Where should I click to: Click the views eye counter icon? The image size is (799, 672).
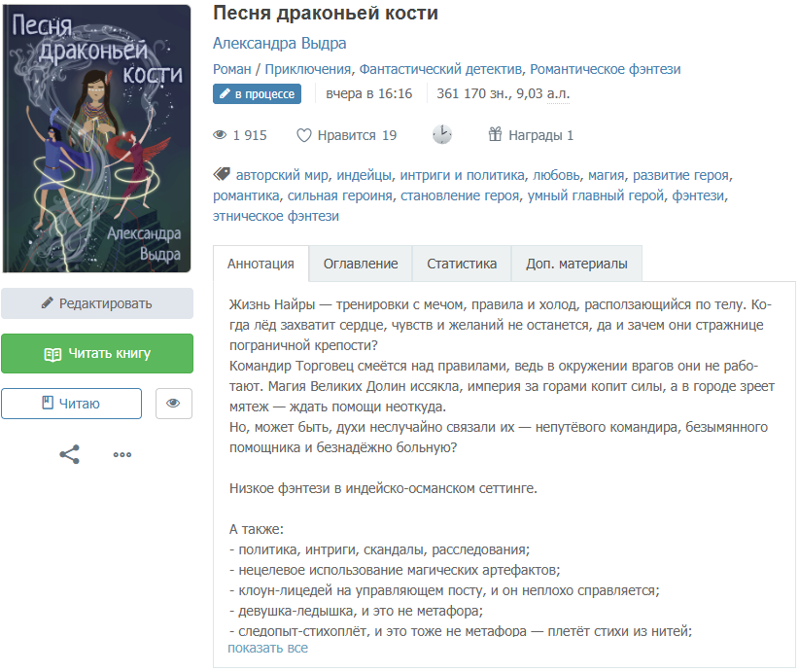tap(220, 135)
